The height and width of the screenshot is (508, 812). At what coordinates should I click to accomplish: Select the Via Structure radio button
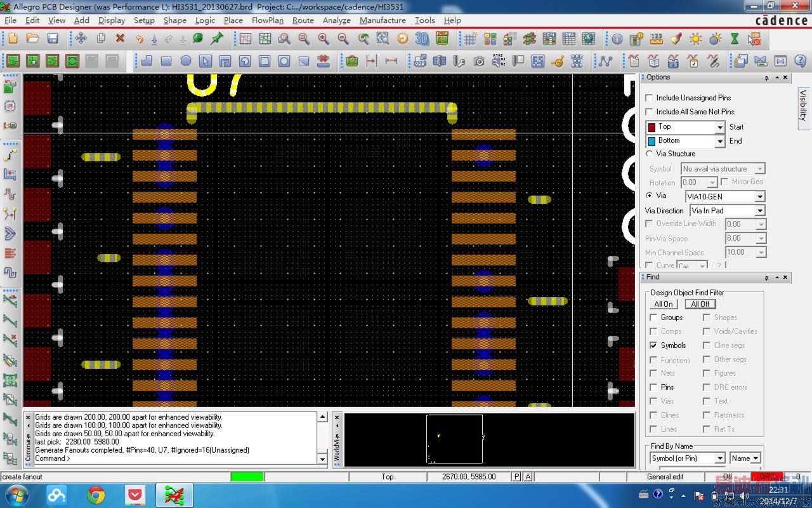coord(649,154)
